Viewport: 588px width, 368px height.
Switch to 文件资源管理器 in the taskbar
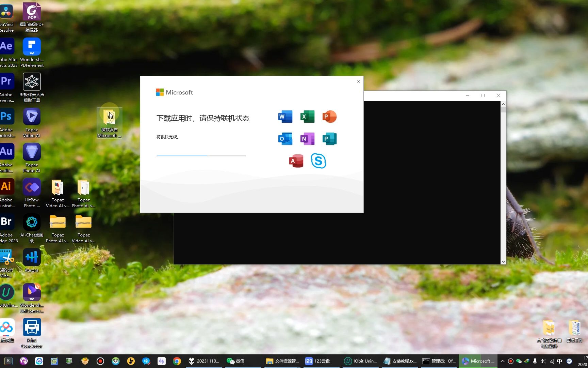click(282, 361)
